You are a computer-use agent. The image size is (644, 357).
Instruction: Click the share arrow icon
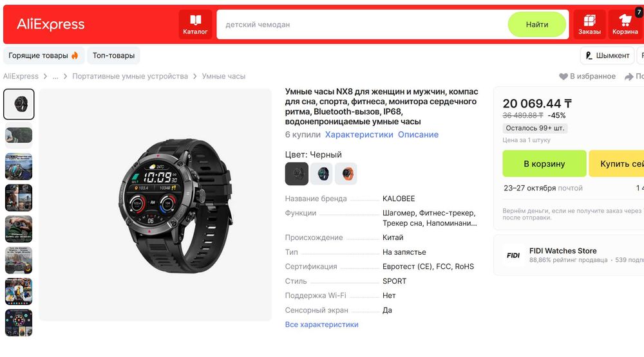[629, 77]
